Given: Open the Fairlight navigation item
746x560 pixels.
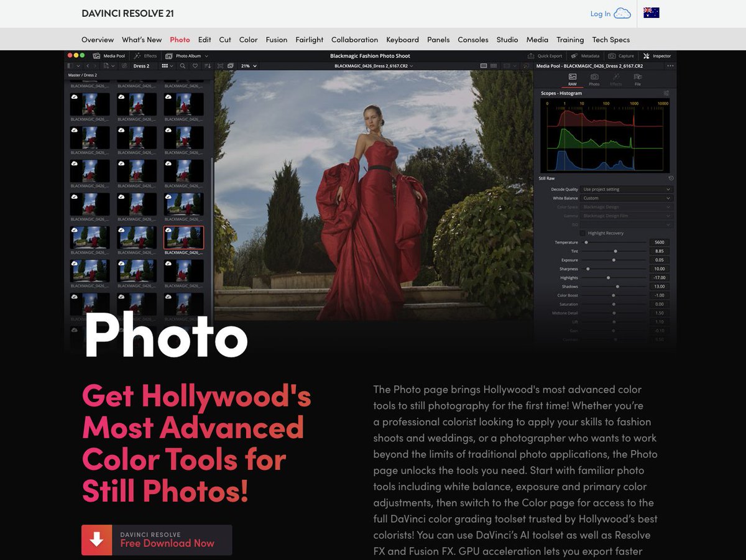Looking at the screenshot, I should click(310, 40).
